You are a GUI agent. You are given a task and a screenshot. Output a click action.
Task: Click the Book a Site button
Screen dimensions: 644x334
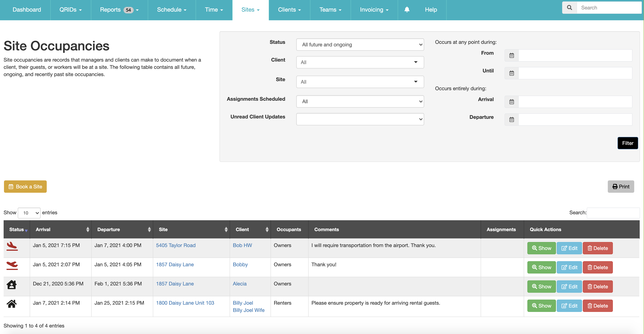coord(25,187)
